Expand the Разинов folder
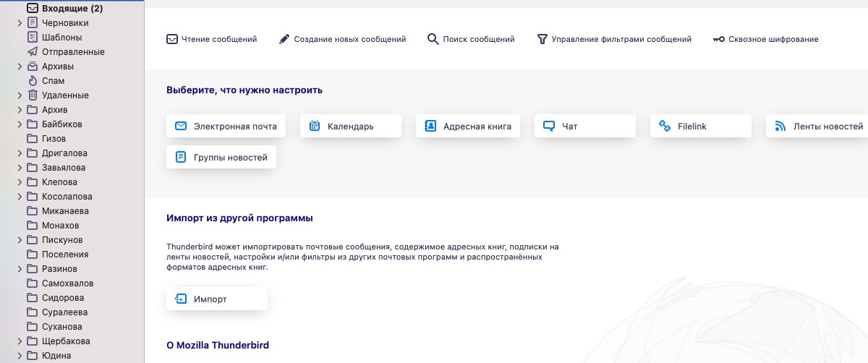 click(20, 269)
